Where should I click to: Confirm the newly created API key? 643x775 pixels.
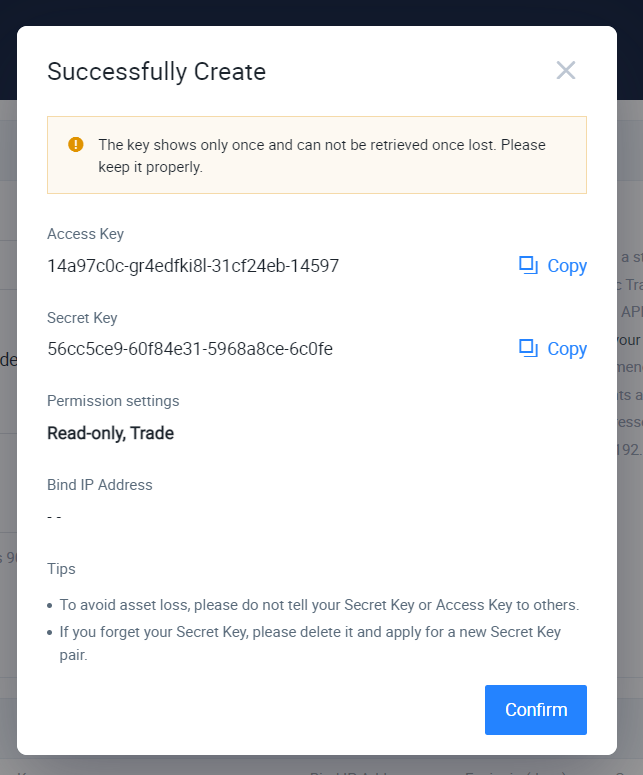point(536,710)
